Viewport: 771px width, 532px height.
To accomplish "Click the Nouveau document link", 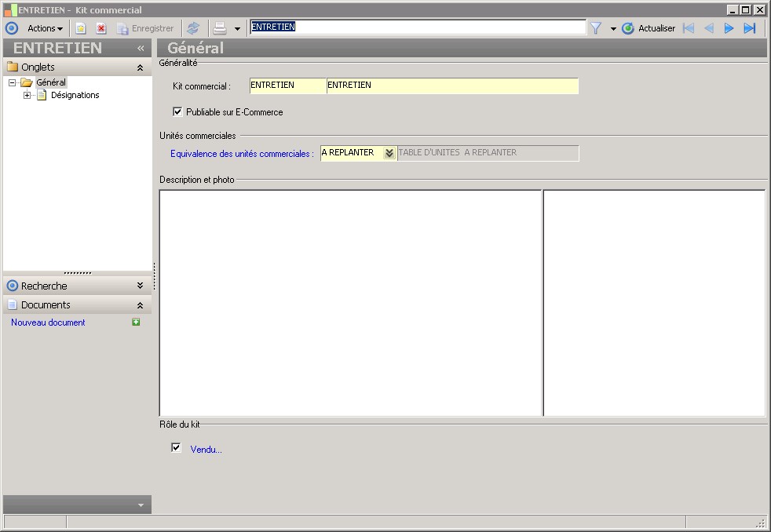I will (48, 322).
